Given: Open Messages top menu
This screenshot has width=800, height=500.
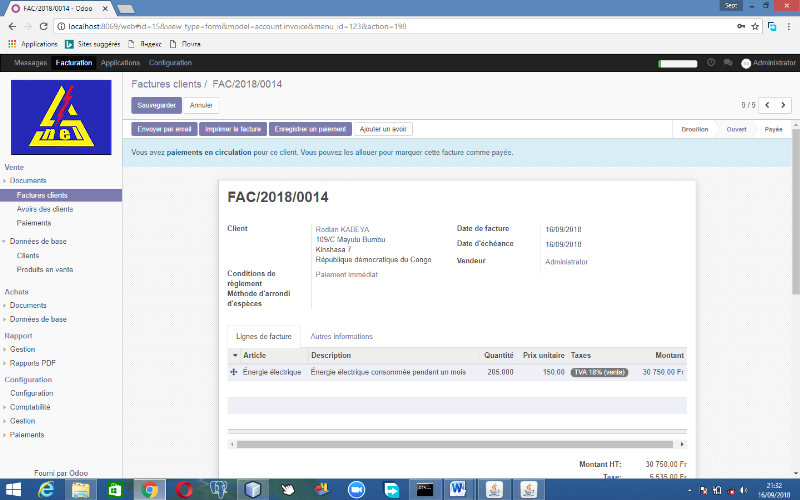Looking at the screenshot, I should click(31, 63).
